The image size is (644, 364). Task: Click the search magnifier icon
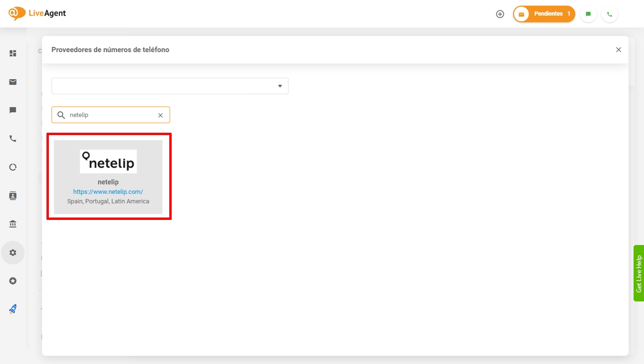(x=61, y=115)
